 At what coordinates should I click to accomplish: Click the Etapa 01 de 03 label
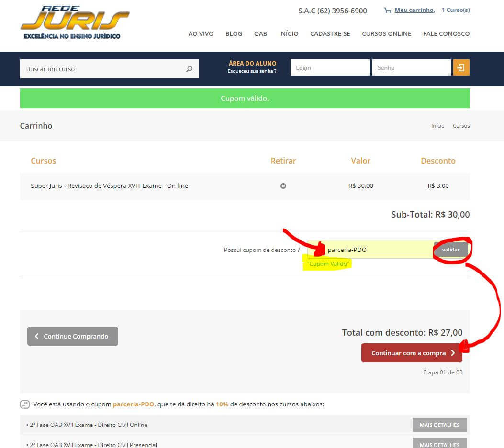(x=443, y=372)
